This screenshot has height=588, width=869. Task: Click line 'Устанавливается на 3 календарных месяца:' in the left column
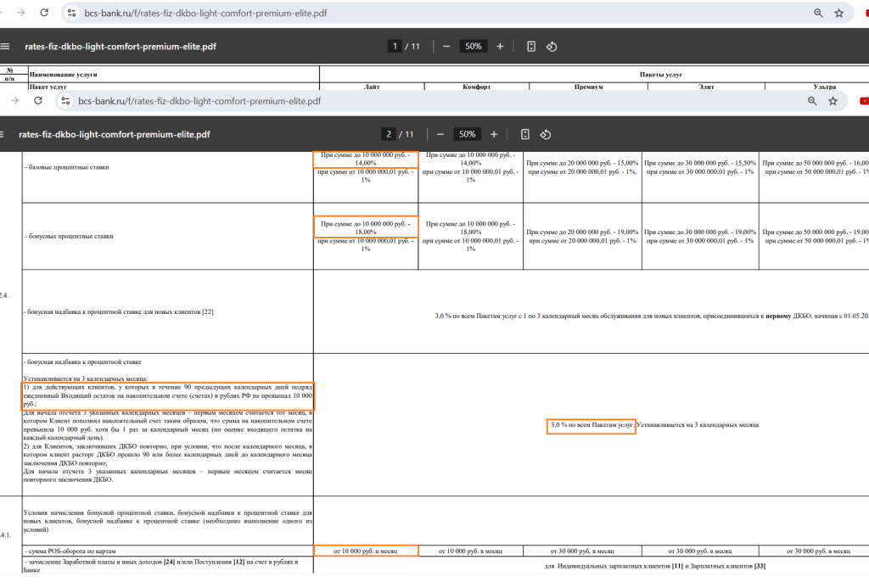86,378
